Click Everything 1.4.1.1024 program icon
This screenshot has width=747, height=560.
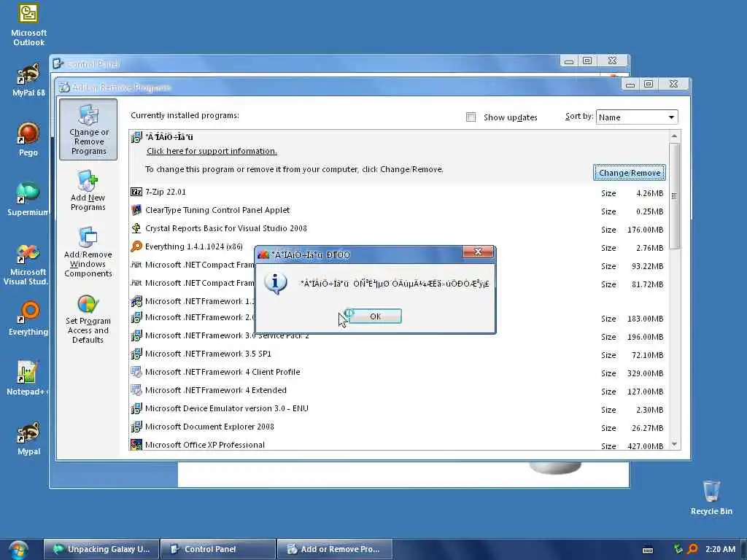coord(136,246)
